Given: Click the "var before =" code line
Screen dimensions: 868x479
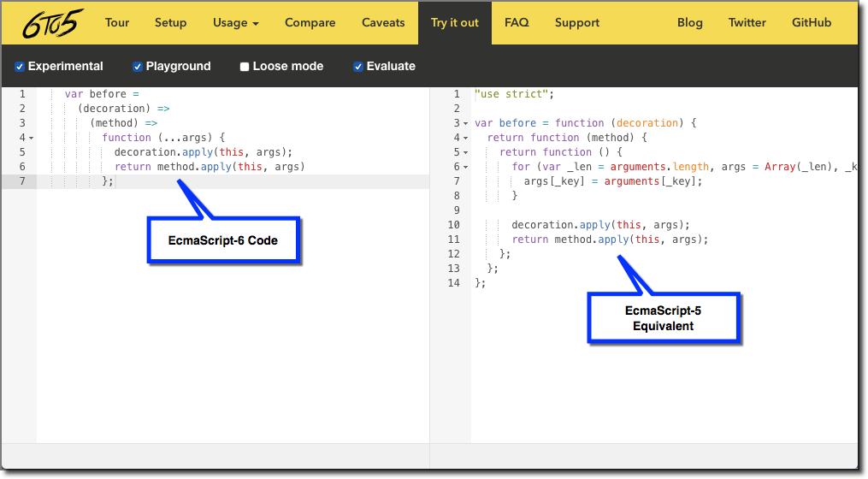Looking at the screenshot, I should coord(101,94).
